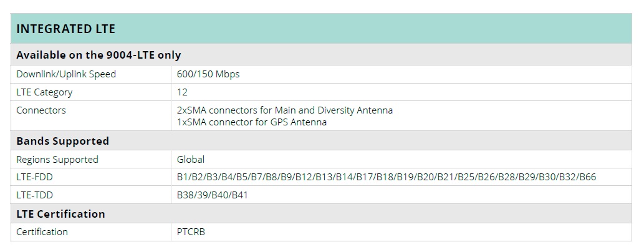This screenshot has height=252, width=644.
Task: Click the LTE Category row label
Action: tap(44, 92)
